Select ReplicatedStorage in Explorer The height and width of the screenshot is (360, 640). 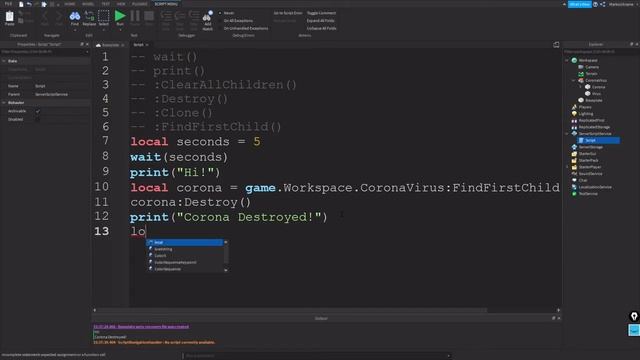[x=591, y=127]
